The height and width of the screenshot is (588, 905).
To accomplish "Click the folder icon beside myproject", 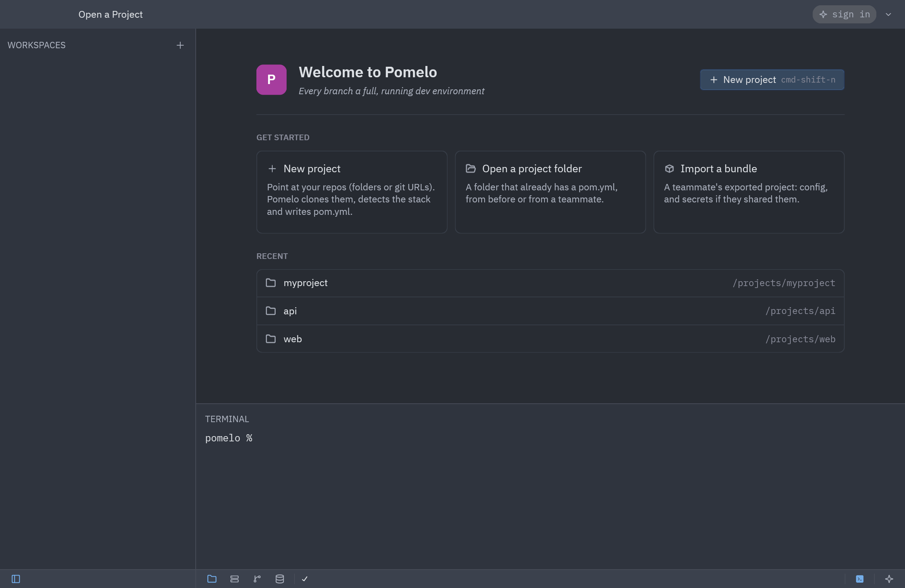I will [x=271, y=283].
